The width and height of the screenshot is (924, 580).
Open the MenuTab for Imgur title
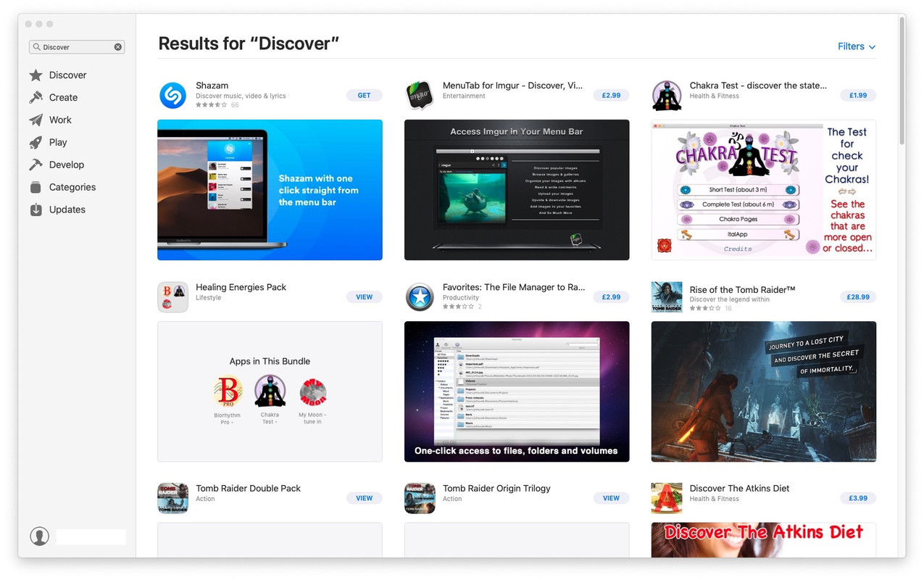pyautogui.click(x=512, y=86)
